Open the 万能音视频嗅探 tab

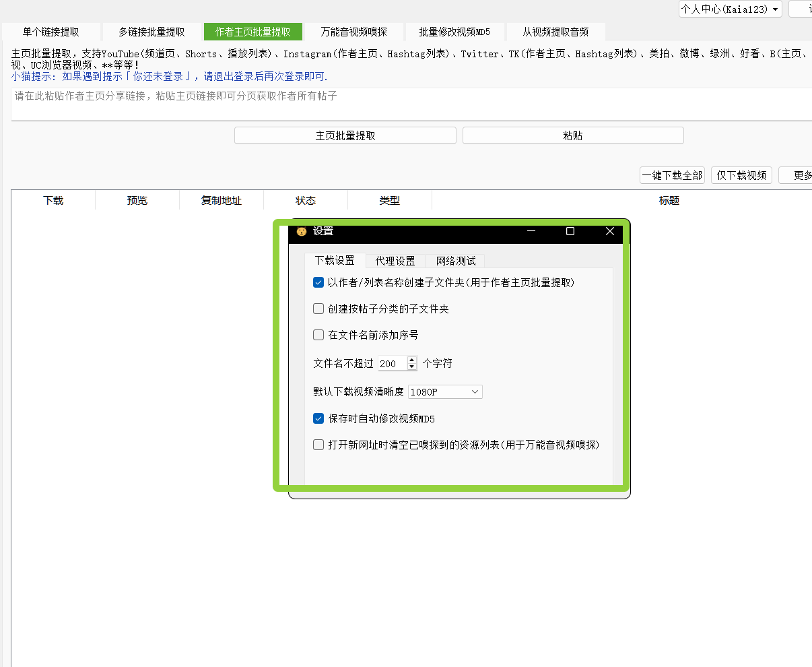353,32
